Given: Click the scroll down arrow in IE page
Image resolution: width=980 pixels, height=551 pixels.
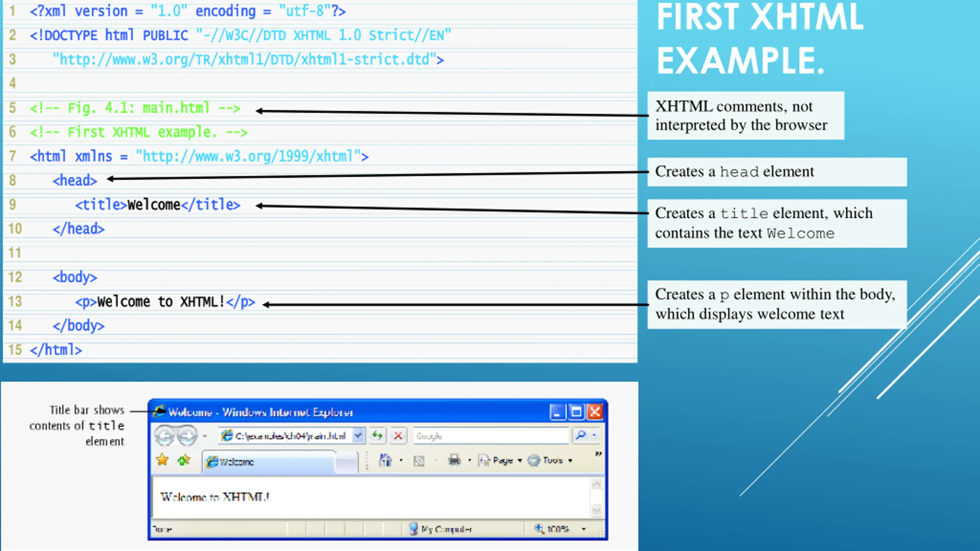Looking at the screenshot, I should [x=596, y=510].
